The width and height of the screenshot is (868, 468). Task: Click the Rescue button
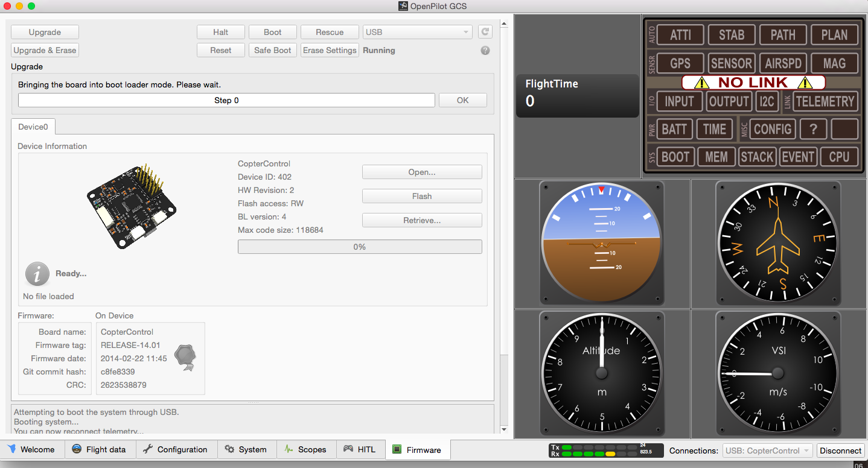pyautogui.click(x=330, y=32)
